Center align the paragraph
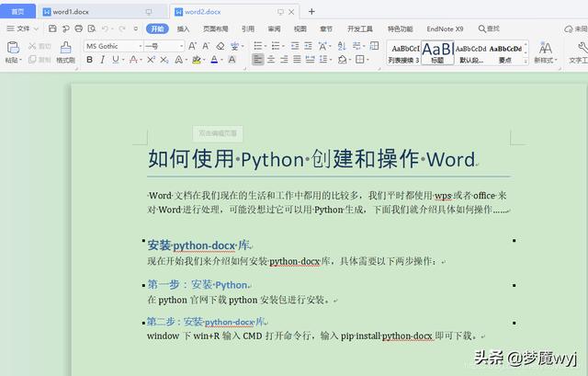The image size is (588, 376). [271, 59]
